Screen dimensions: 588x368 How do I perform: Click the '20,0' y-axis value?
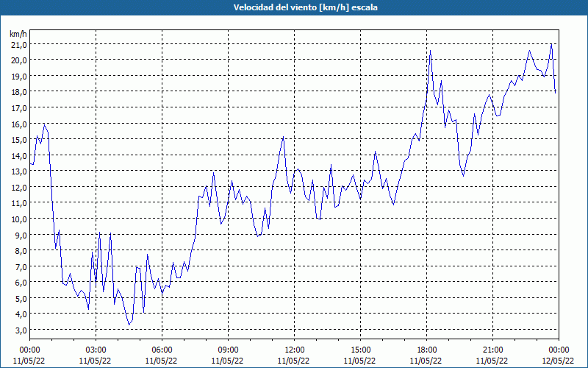pos(19,60)
